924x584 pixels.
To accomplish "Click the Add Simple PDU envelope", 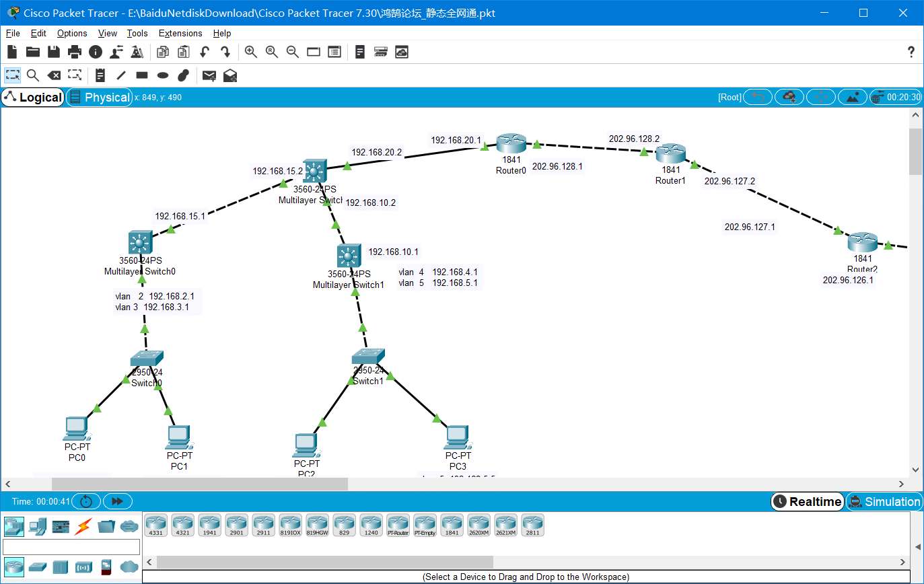I will [209, 75].
